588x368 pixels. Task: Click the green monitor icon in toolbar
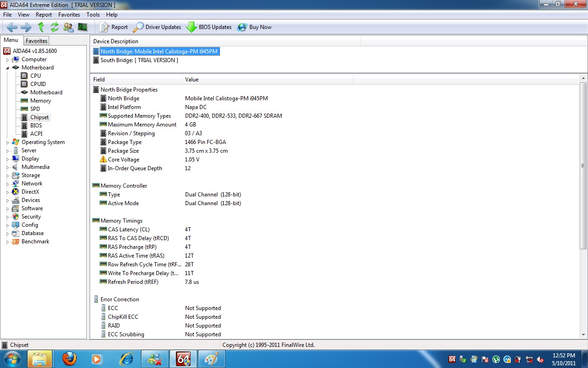[x=83, y=27]
